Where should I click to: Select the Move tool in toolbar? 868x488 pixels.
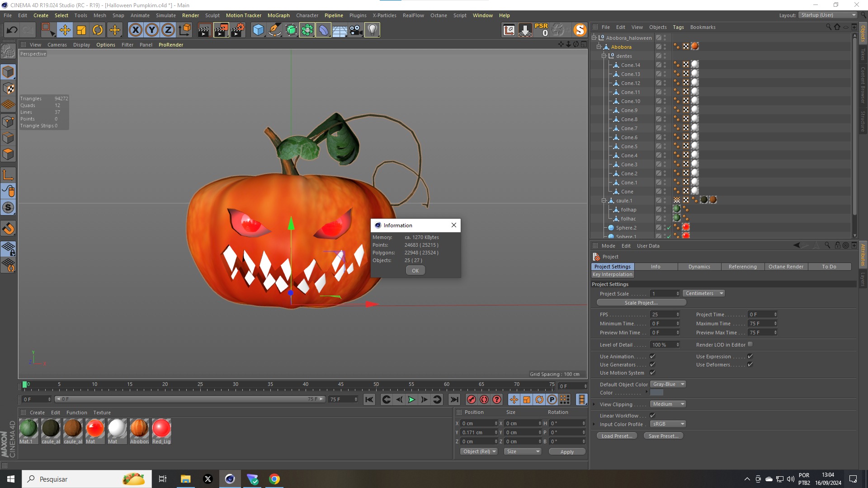click(x=65, y=30)
